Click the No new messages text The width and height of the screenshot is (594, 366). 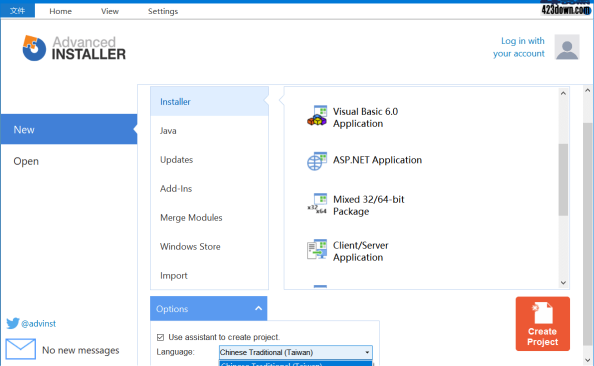point(81,350)
